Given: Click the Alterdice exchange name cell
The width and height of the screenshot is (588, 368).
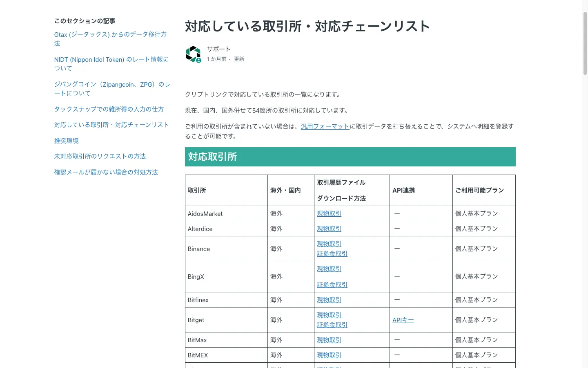Looking at the screenshot, I should pyautogui.click(x=226, y=229).
